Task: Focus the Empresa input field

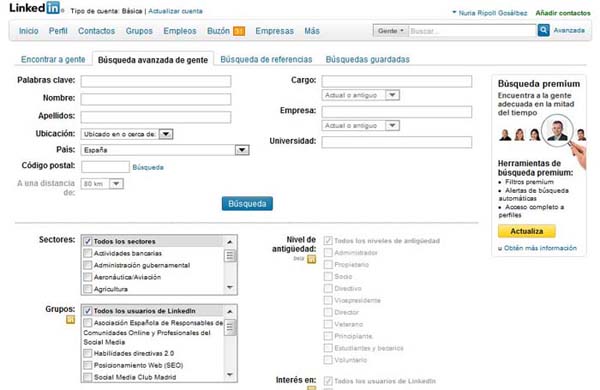Action: 397,112
